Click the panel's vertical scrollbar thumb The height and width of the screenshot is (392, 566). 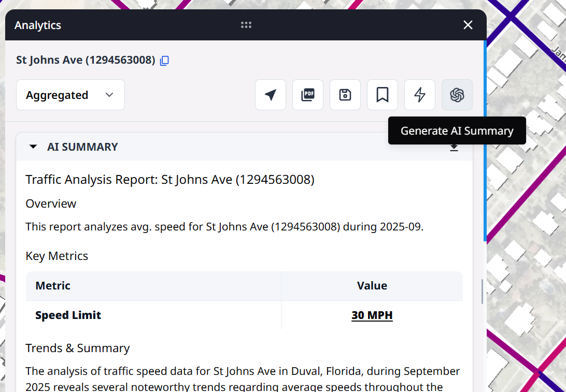click(x=483, y=292)
